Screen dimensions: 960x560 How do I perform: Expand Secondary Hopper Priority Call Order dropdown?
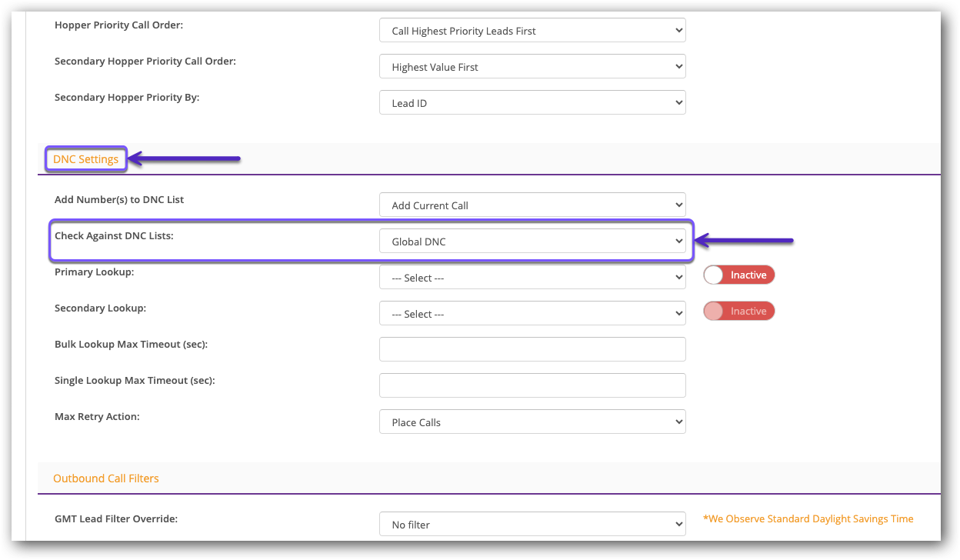tap(532, 67)
